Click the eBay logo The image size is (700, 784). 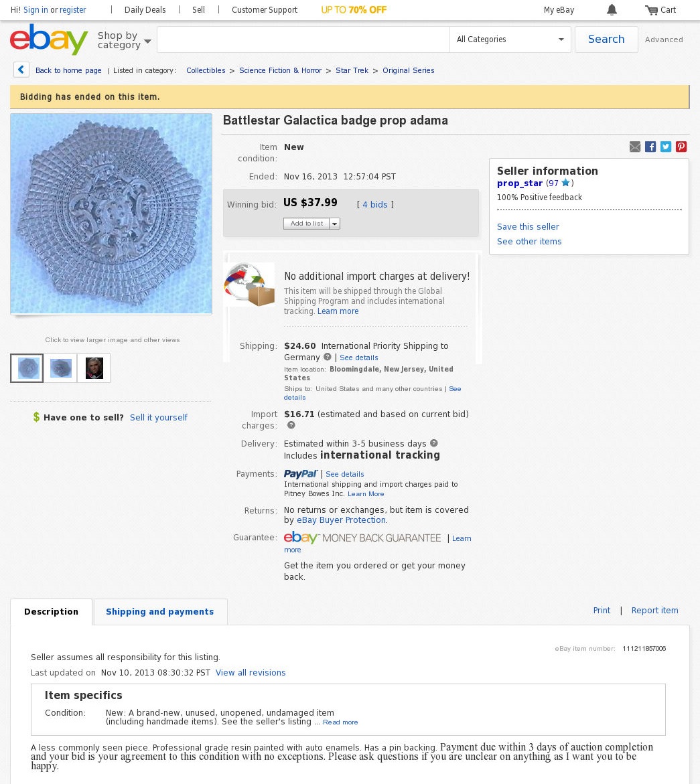[48, 40]
